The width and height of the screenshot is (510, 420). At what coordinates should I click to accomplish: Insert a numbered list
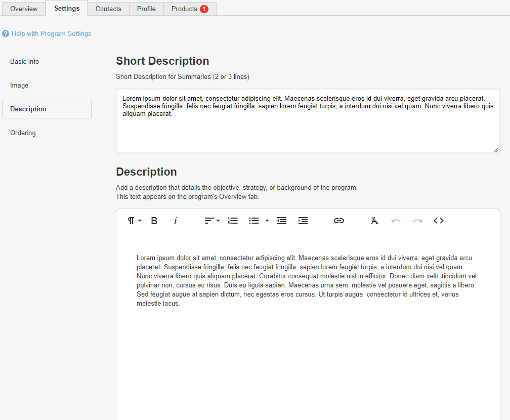click(x=233, y=221)
